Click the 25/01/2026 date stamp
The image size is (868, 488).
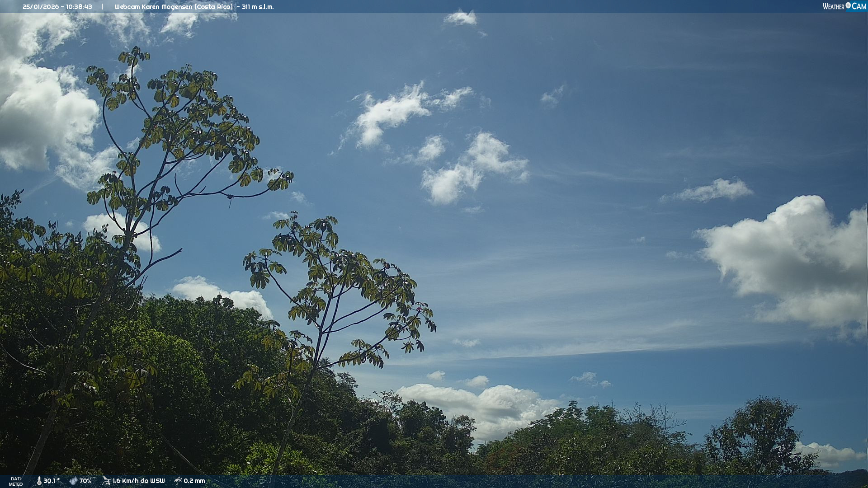41,7
